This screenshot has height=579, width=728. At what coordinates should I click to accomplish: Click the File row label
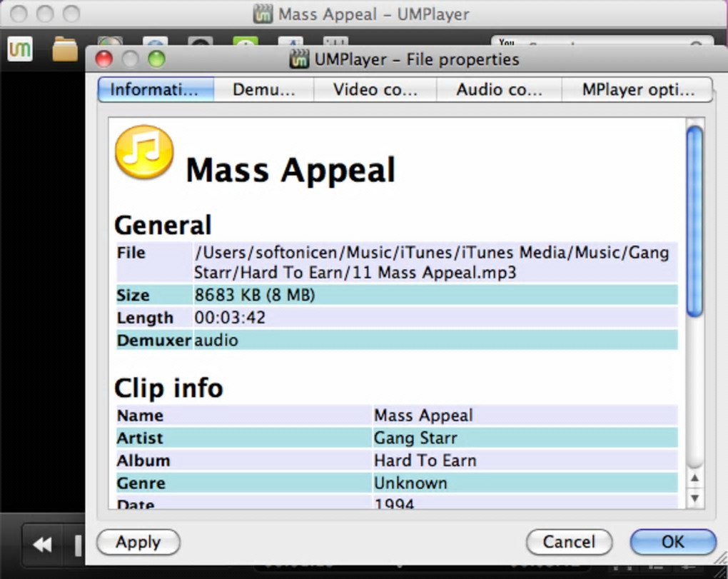coord(131,253)
